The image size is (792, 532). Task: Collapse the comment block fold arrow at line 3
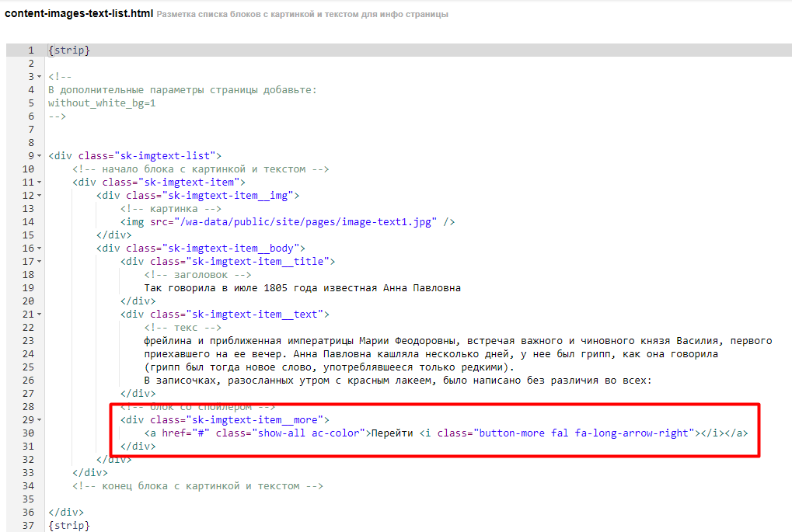pyautogui.click(x=40, y=77)
